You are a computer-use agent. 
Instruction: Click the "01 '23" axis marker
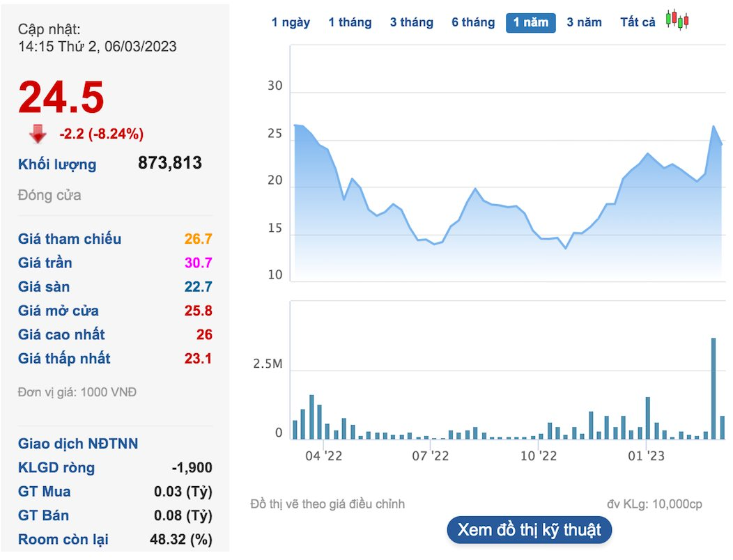pyautogui.click(x=647, y=456)
